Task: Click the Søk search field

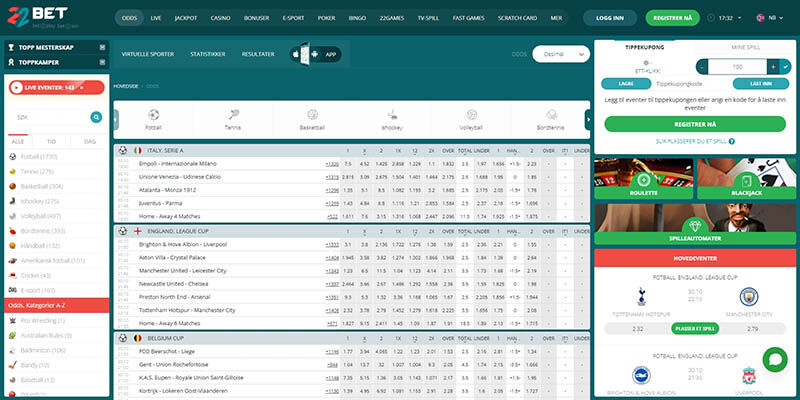Action: click(x=50, y=117)
